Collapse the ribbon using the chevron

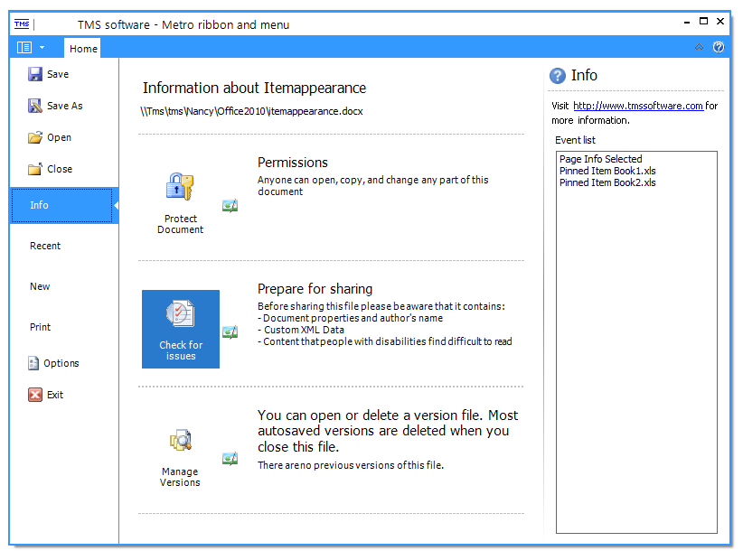(x=699, y=47)
